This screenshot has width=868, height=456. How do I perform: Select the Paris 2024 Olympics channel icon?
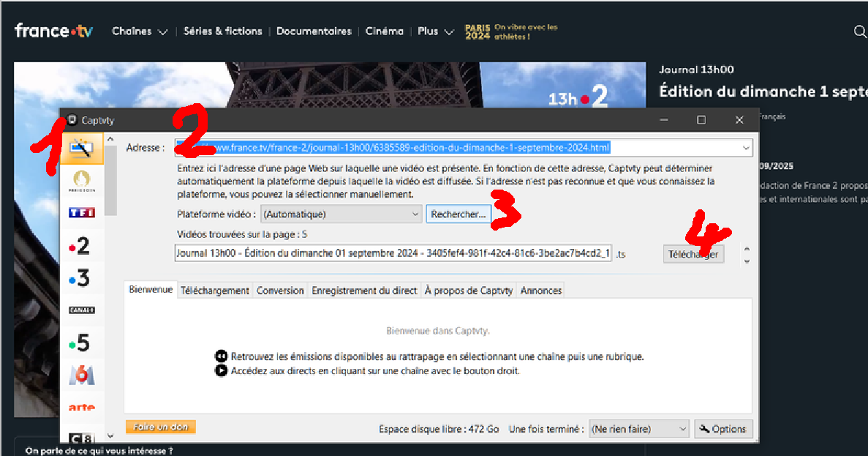click(81, 181)
